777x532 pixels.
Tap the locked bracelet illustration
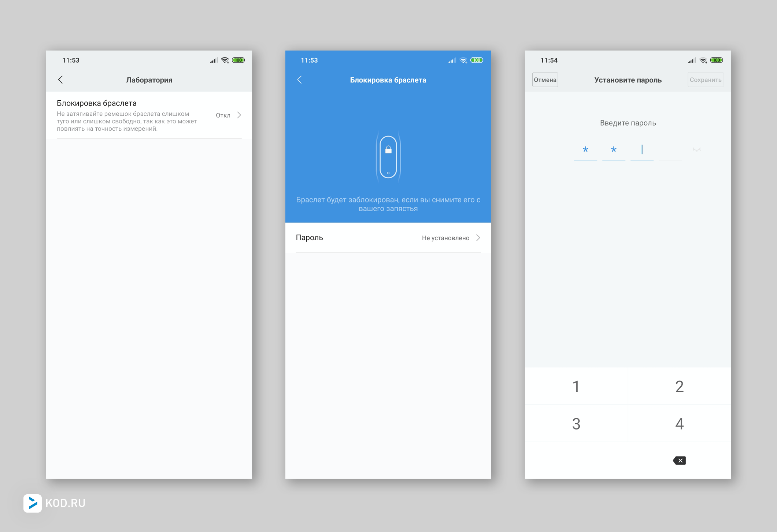pyautogui.click(x=388, y=157)
